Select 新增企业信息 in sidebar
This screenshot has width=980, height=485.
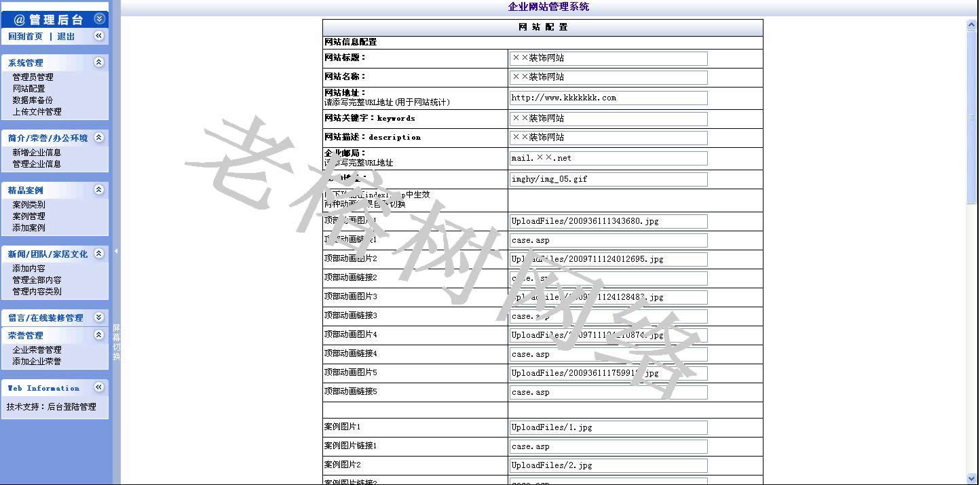click(x=37, y=153)
